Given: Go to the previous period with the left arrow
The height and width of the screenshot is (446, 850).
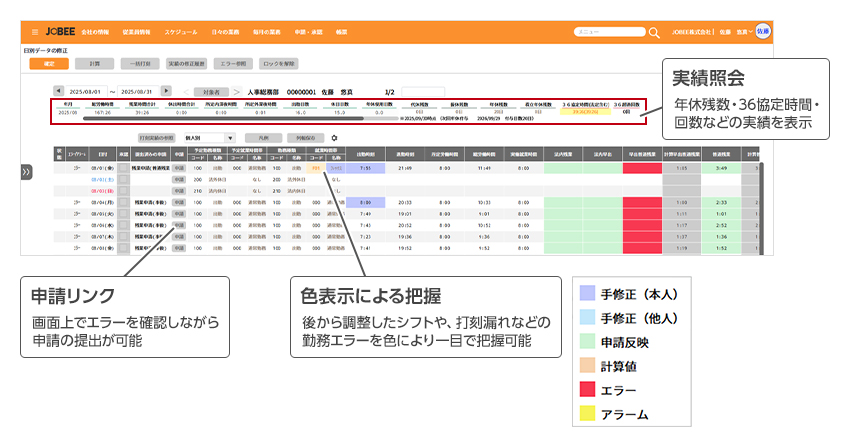Looking at the screenshot, I should (57, 91).
